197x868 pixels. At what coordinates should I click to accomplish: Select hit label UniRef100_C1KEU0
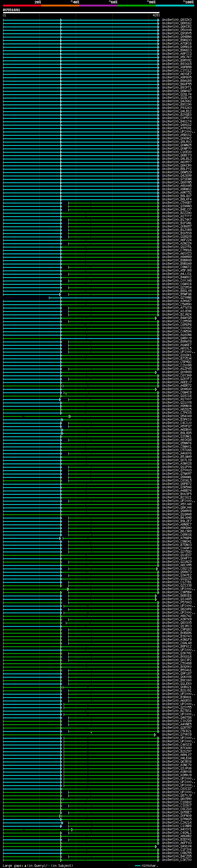click(177, 152)
